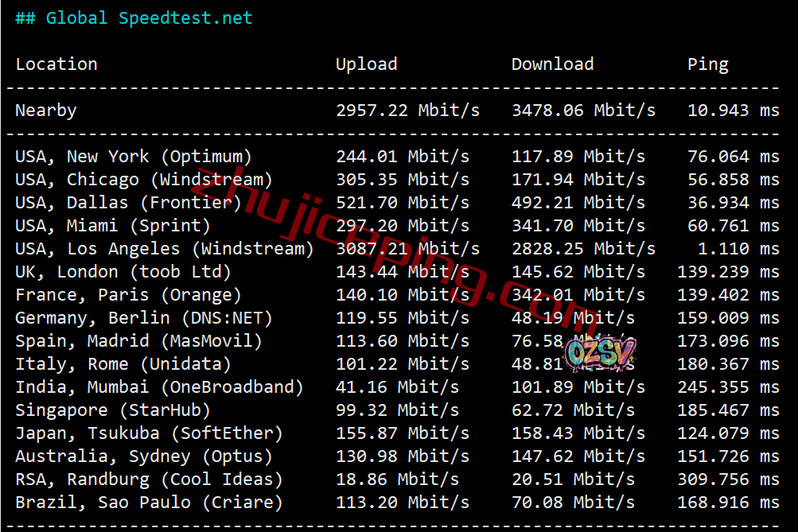798x532 pixels.
Task: Click the Japan, Tsukuba (SoftEther) row
Action: coord(397,433)
